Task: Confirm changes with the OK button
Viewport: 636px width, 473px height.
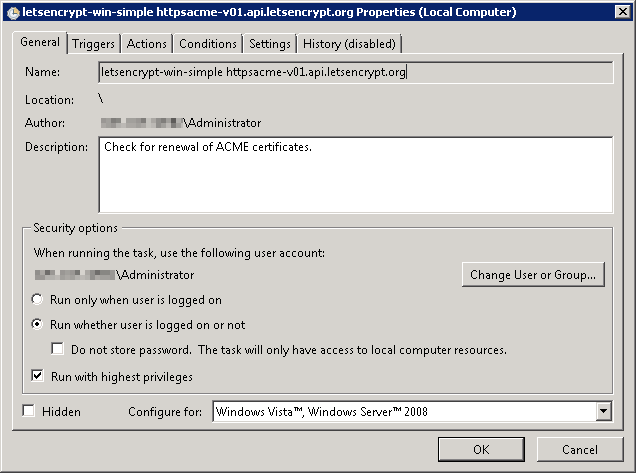Action: [481, 449]
